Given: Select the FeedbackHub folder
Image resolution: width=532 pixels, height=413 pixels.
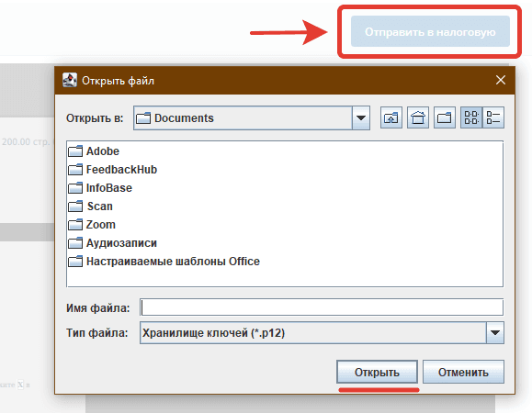Looking at the screenshot, I should click(113, 170).
